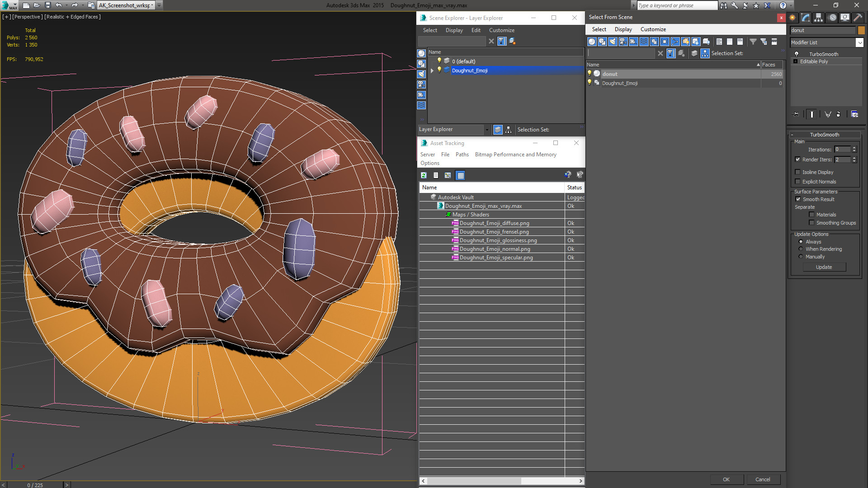Toggle Display Lights filter in Select From Scene
This screenshot has width=868, height=488.
click(613, 42)
